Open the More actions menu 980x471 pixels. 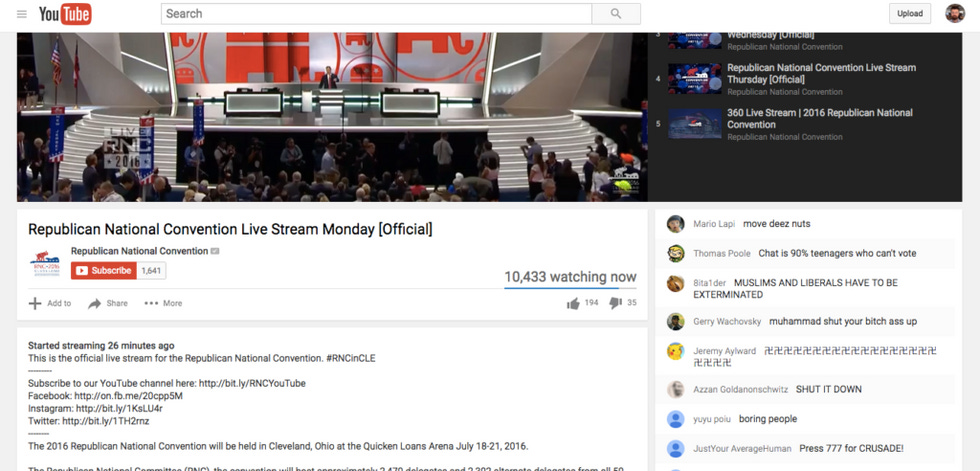point(163,304)
